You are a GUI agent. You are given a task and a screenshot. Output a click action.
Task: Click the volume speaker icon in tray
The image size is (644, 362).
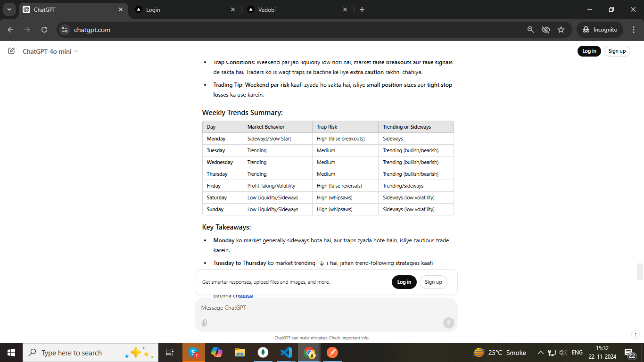pyautogui.click(x=563, y=353)
